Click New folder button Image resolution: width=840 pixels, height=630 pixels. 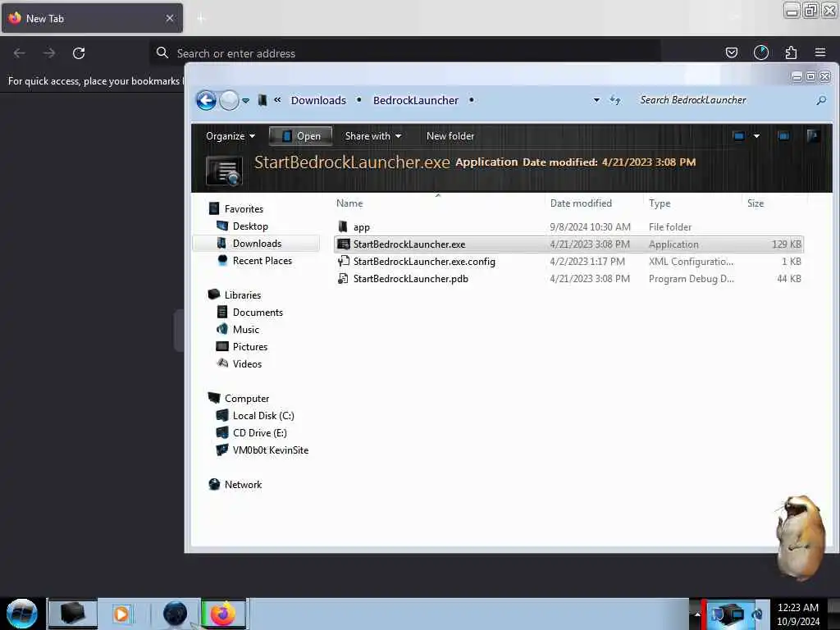pyautogui.click(x=450, y=136)
